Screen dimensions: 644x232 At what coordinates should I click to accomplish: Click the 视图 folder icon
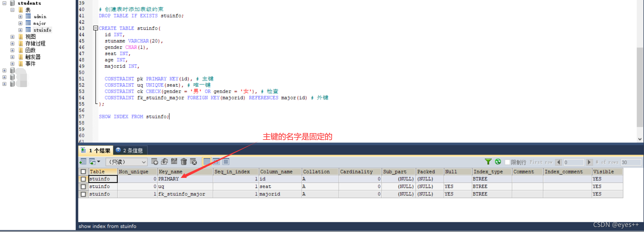coord(21,36)
